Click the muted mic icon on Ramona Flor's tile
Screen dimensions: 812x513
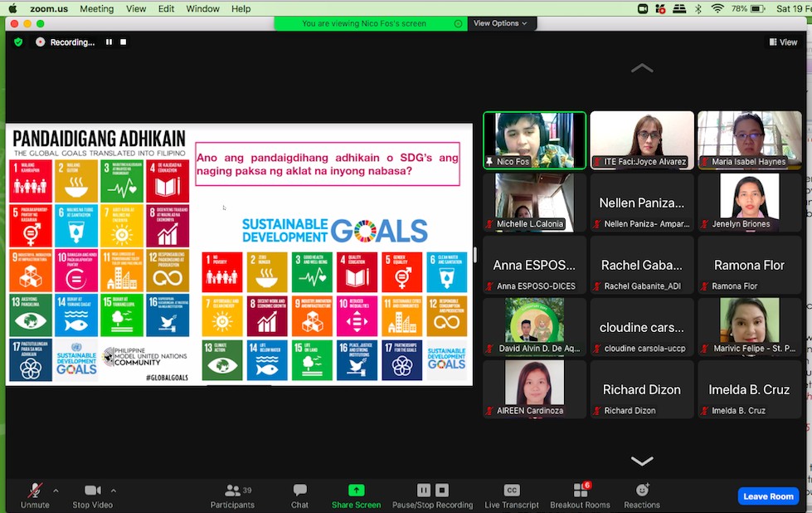pyautogui.click(x=705, y=286)
